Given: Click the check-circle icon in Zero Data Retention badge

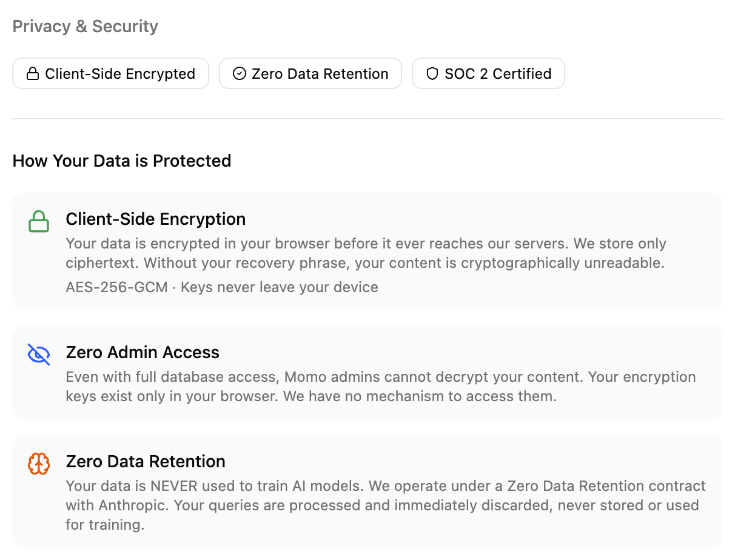Looking at the screenshot, I should click(240, 74).
